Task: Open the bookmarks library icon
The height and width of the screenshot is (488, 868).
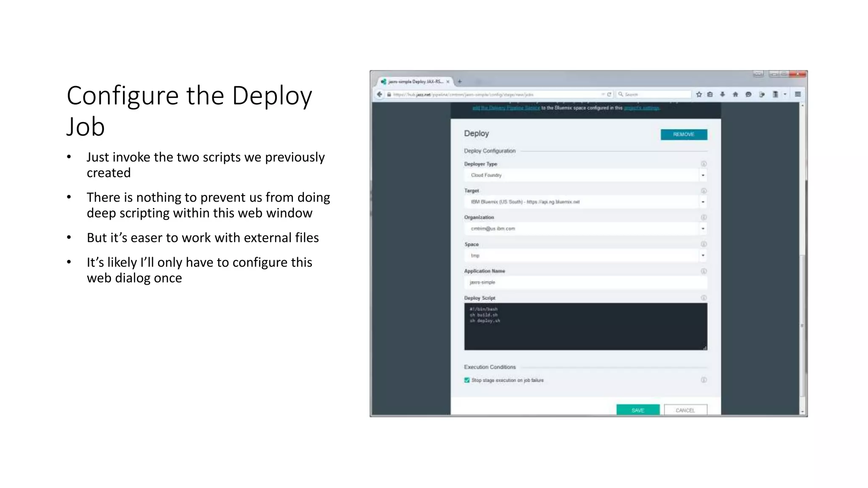Action: tap(710, 94)
